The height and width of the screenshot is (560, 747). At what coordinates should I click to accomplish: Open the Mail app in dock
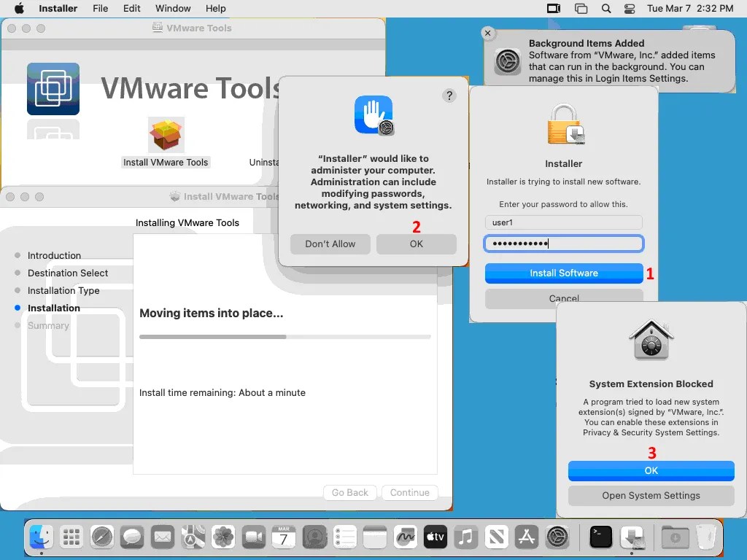click(163, 537)
